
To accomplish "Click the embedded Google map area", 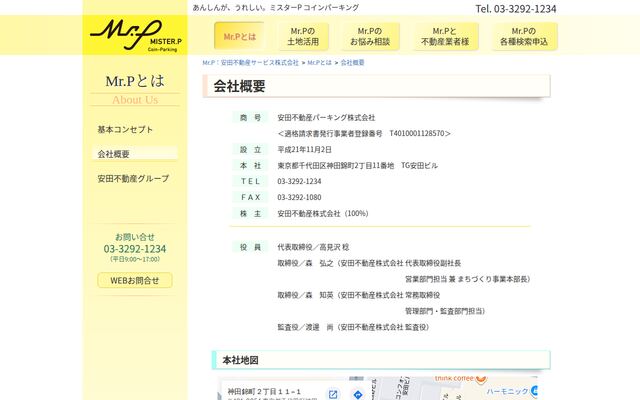I will click(x=379, y=389).
